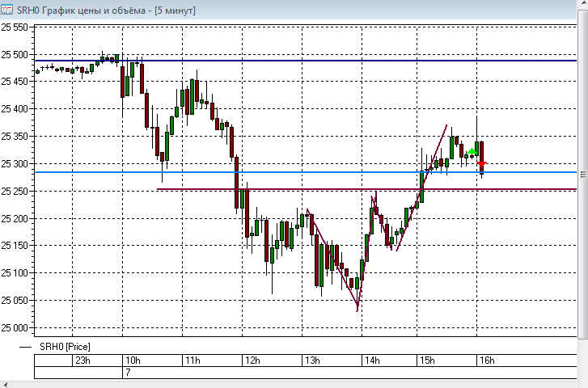Select the dark blue horizontal line near 25 490
This screenshot has width=588, height=388.
click(x=306, y=61)
